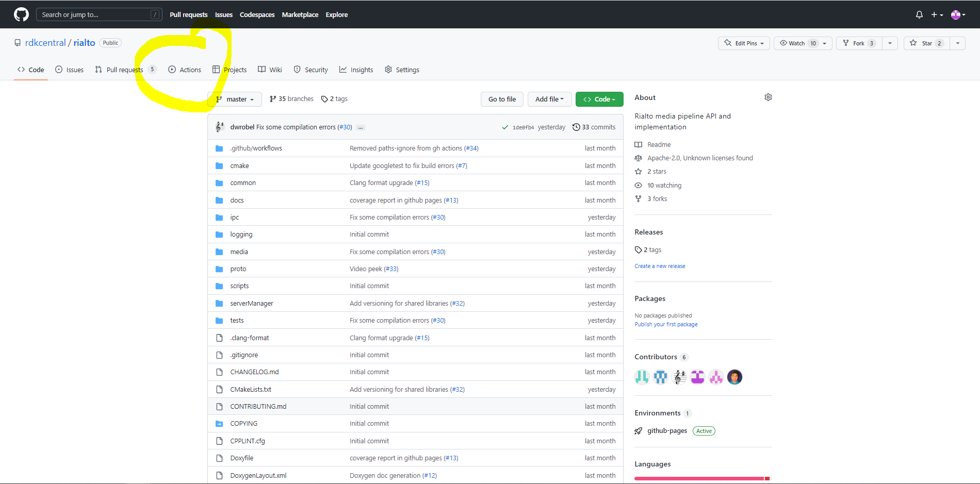
Task: Expand the Fork options arrow
Action: point(890,43)
